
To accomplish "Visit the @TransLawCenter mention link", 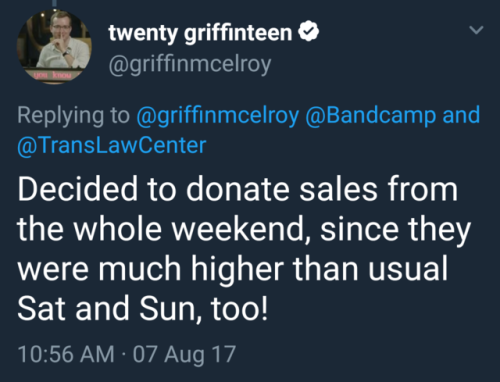I will point(112,146).
